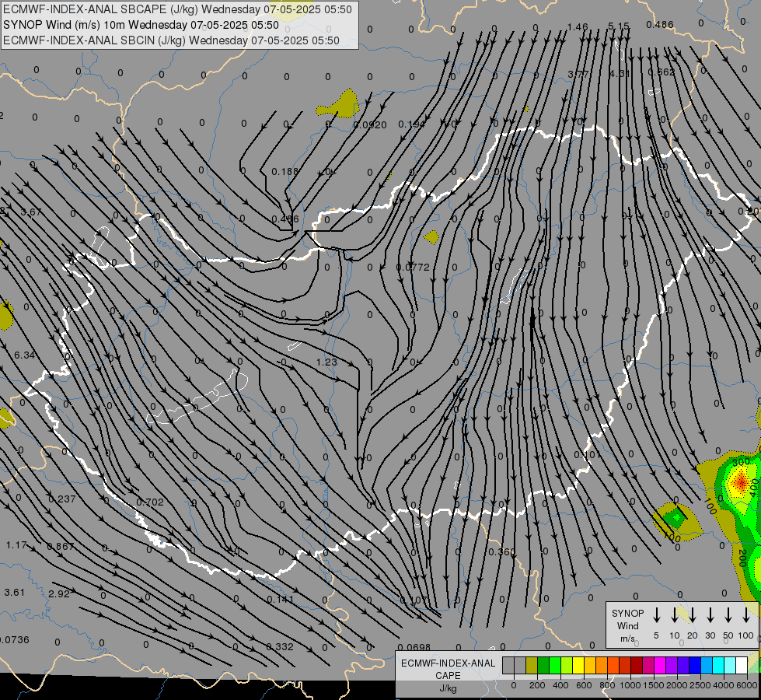Pick the bright magenta CAPE legend swatch
Screen dimensions: 761x700
(x=660, y=666)
